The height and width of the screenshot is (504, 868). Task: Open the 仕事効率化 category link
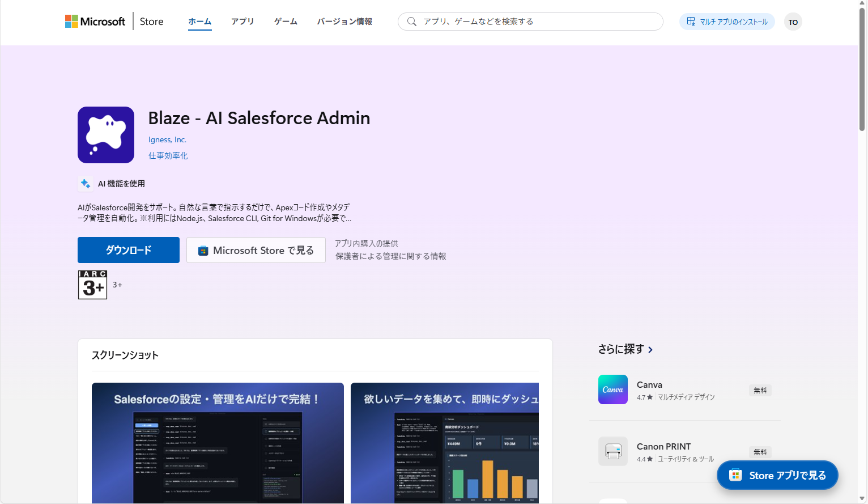[x=168, y=156]
